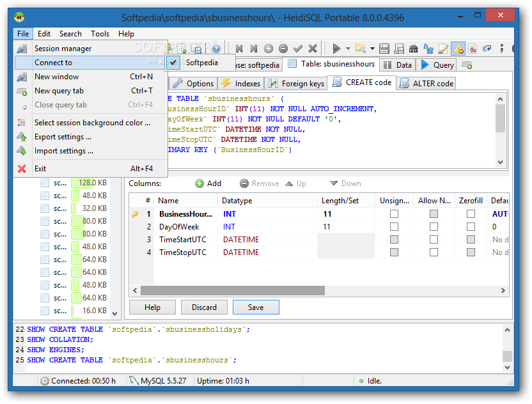
Task: Choose New query tab from File menu
Action: (x=91, y=91)
